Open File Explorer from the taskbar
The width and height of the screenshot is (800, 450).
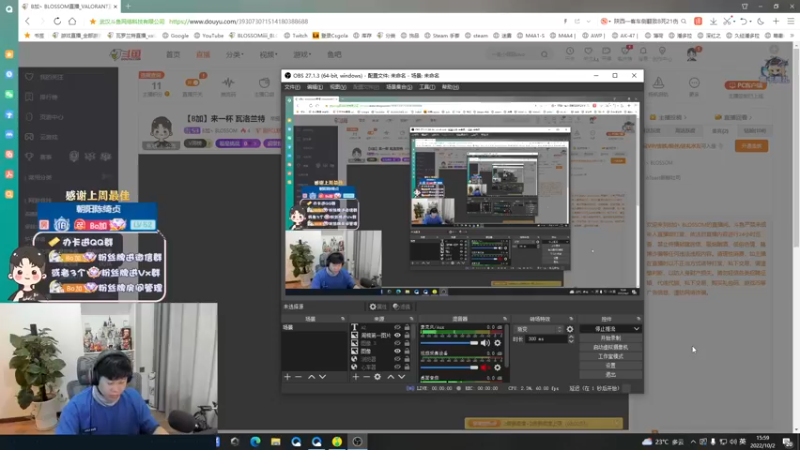point(276,441)
